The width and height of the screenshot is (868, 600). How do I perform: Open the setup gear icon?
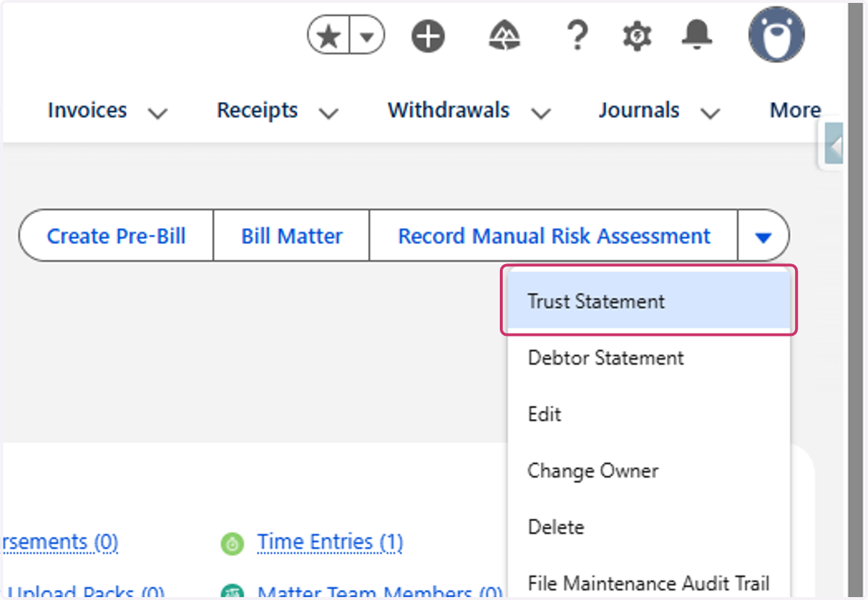[637, 35]
